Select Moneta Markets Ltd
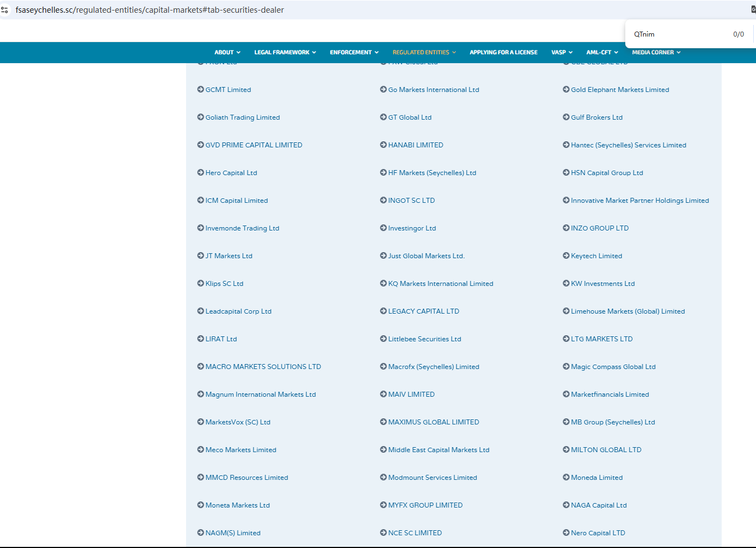This screenshot has width=756, height=548. click(x=238, y=505)
